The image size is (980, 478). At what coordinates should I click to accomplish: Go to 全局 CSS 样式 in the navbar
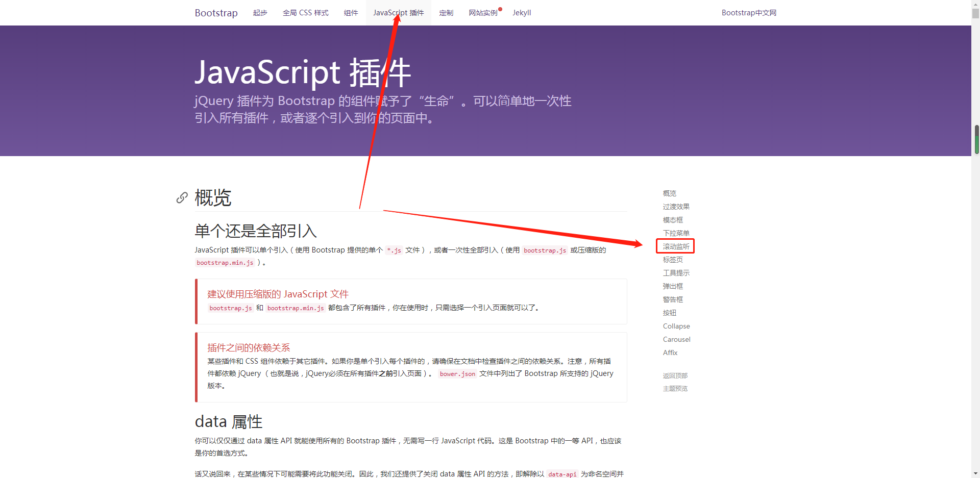306,13
